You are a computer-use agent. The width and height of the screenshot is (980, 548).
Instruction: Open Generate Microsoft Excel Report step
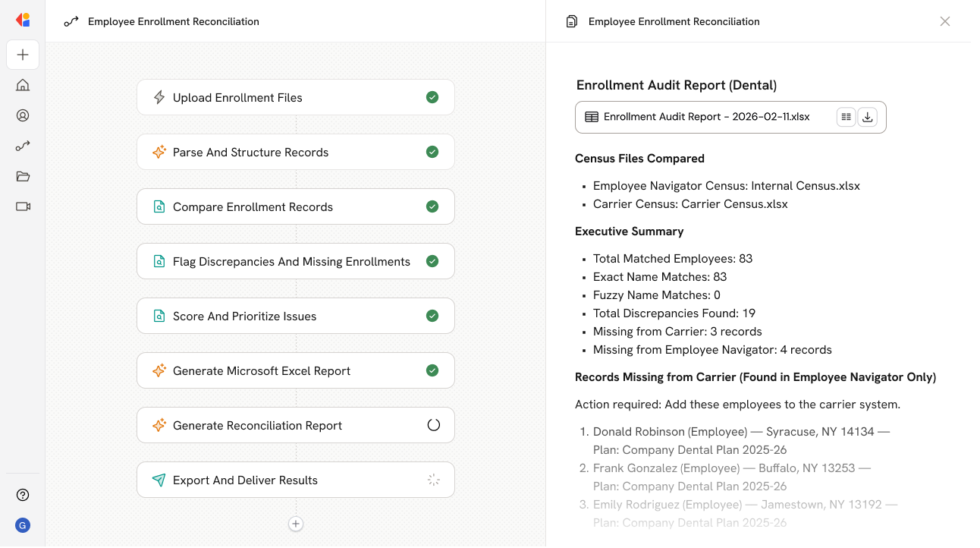coord(295,371)
